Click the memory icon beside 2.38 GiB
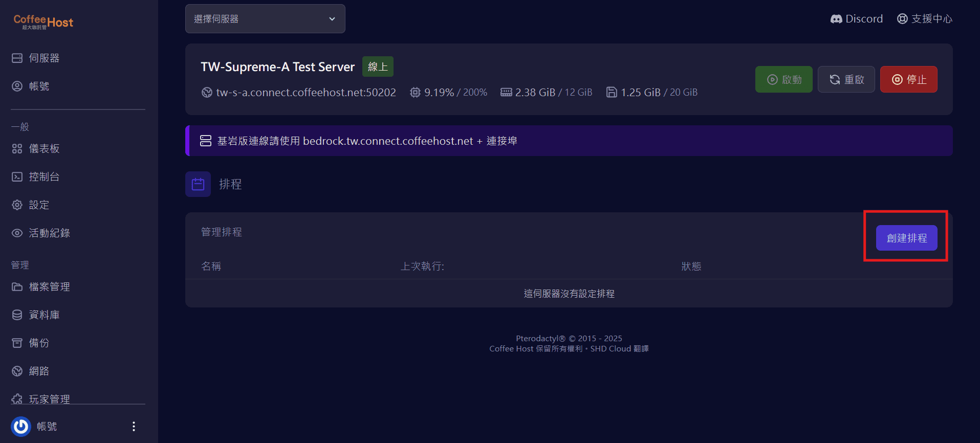This screenshot has height=443, width=980. pyautogui.click(x=506, y=93)
